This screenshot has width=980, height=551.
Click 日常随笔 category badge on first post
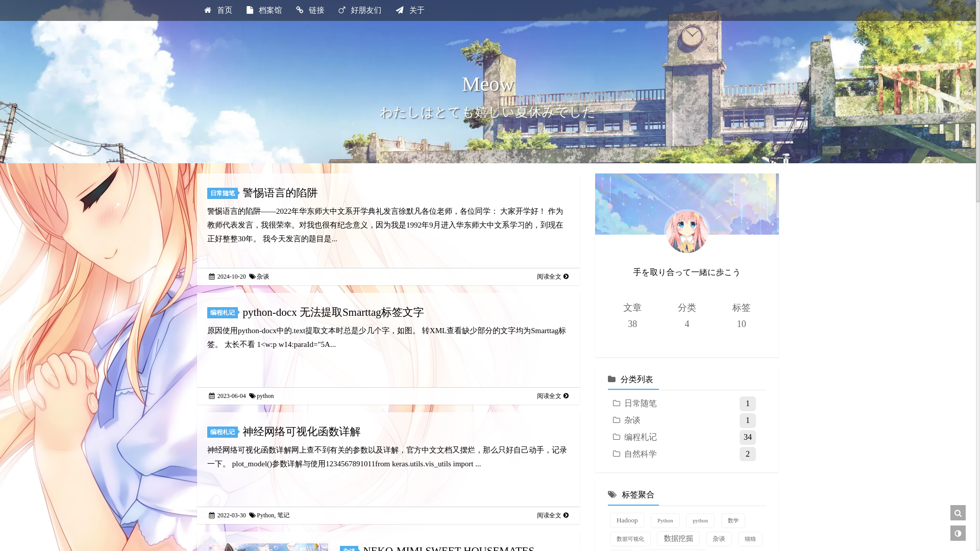tap(223, 193)
